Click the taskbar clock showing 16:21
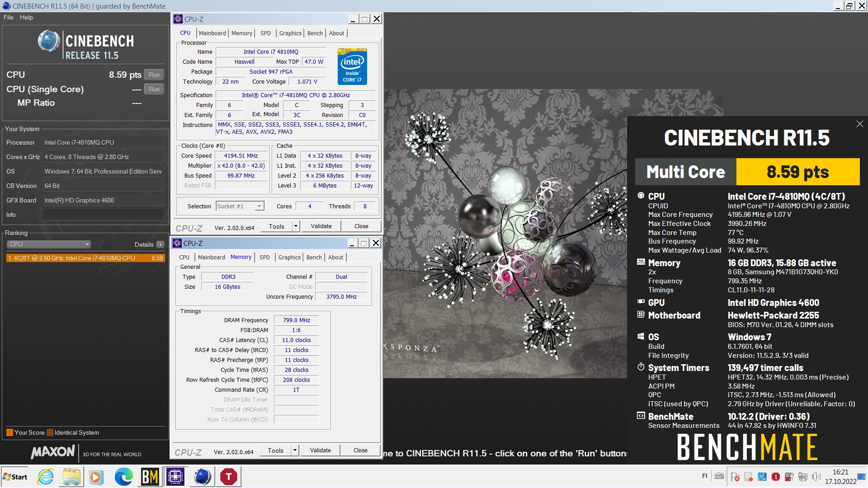 [x=840, y=477]
